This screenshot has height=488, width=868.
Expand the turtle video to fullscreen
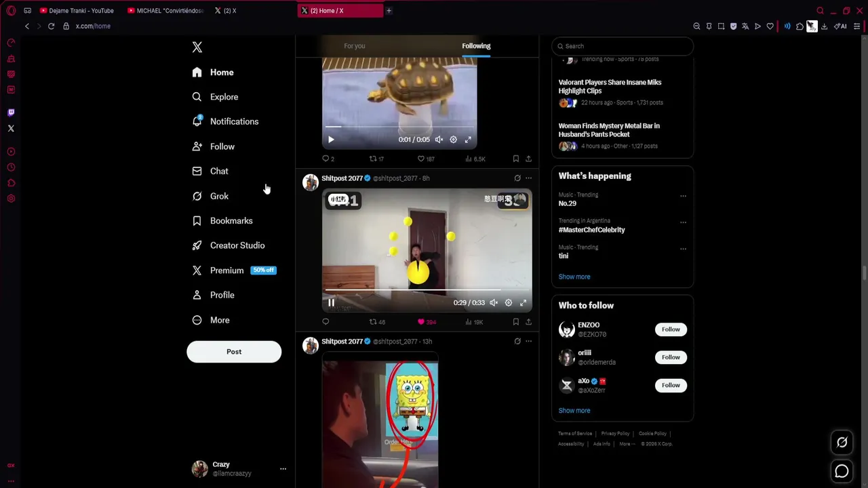468,140
